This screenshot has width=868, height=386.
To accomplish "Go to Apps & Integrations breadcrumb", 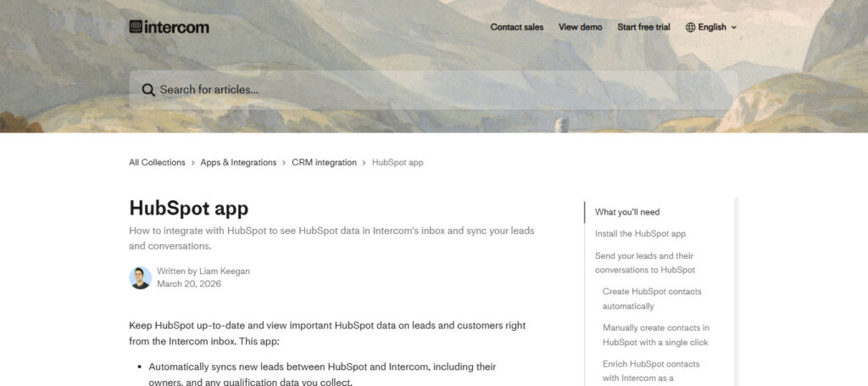I will coord(238,162).
